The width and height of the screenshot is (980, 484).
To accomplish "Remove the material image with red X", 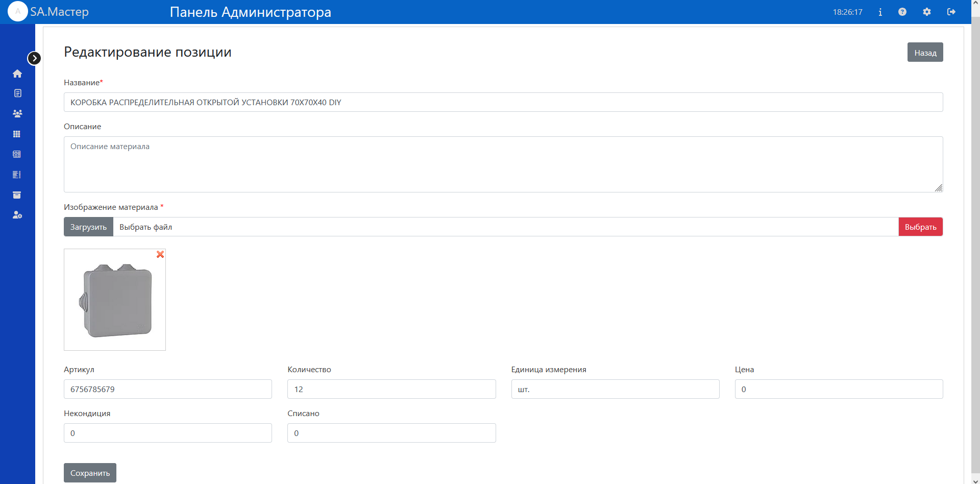I will [160, 254].
